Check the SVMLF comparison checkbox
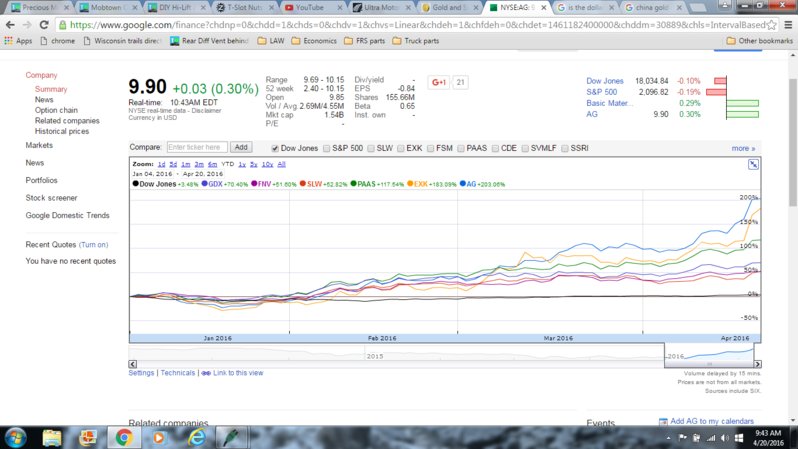Screen dimensions: 798x449 [525, 148]
